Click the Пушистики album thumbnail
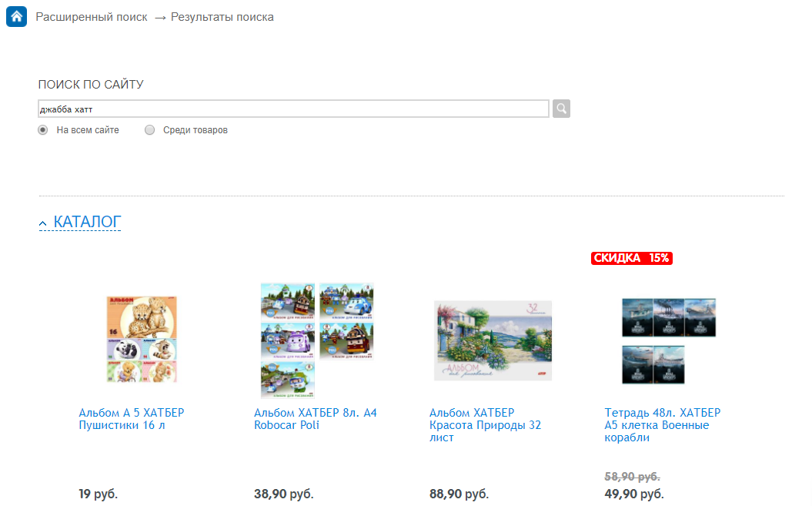The image size is (812, 506). tap(142, 340)
